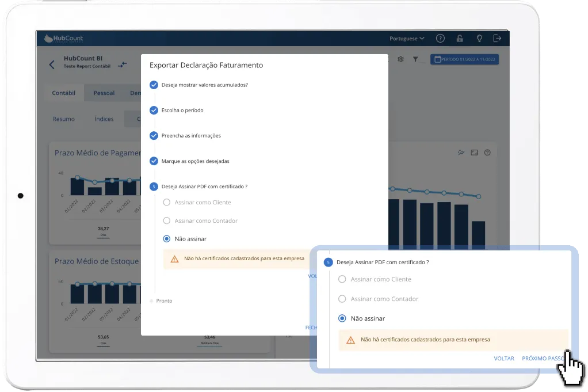Viewport: 588px width, 392px height.
Task: Open the Portuguese language dropdown
Action: pyautogui.click(x=407, y=38)
